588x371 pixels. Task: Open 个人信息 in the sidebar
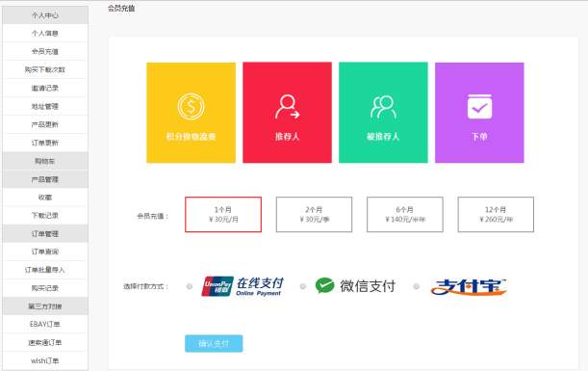(45, 33)
